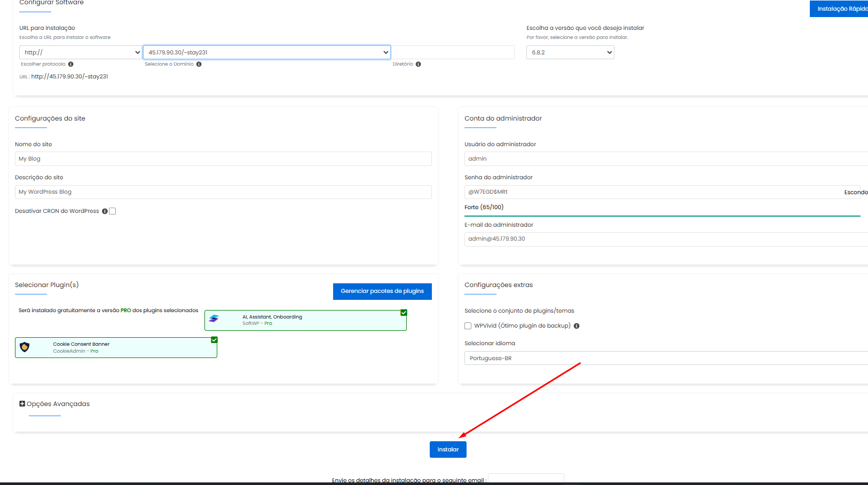Open the version 6.8.2 dropdown
Viewport: 868px width, 485px height.
[x=570, y=52]
